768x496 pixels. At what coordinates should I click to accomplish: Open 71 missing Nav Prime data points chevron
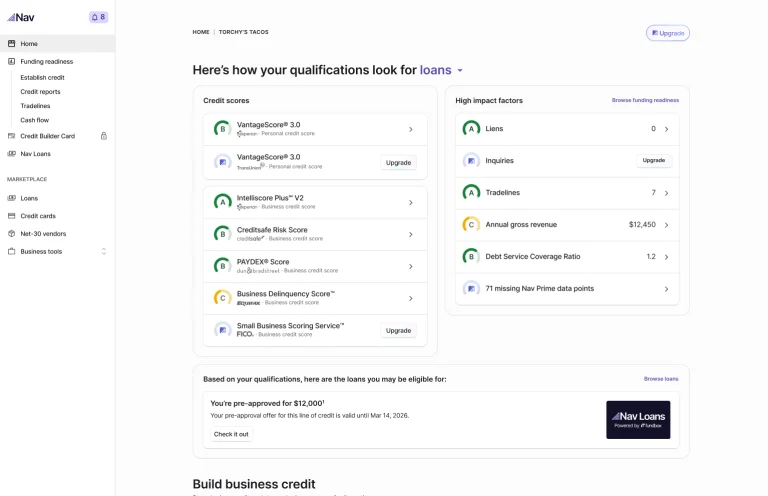667,289
